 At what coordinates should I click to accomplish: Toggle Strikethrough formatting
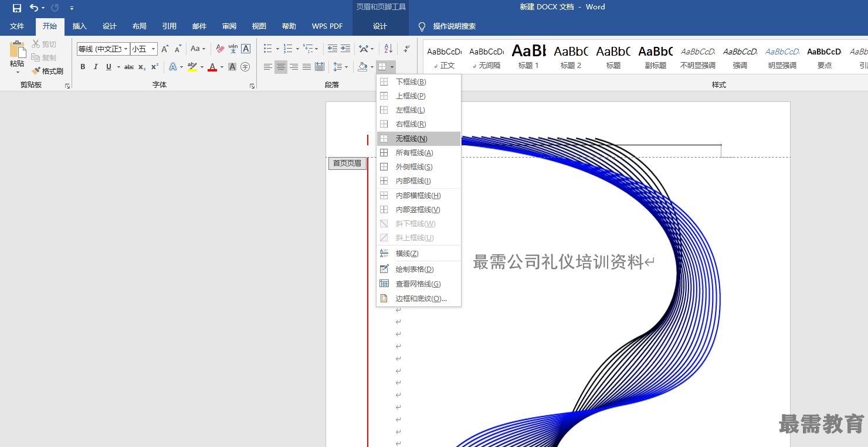(129, 67)
